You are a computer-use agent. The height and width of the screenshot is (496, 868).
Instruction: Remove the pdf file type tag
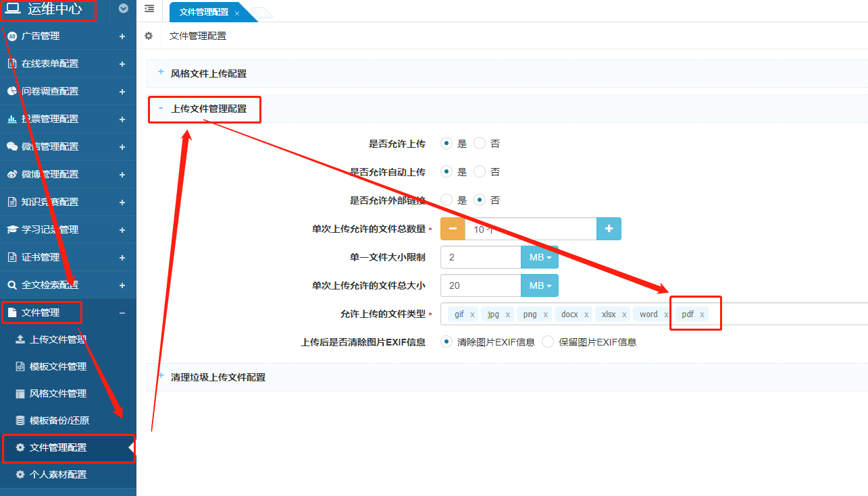pyautogui.click(x=703, y=314)
